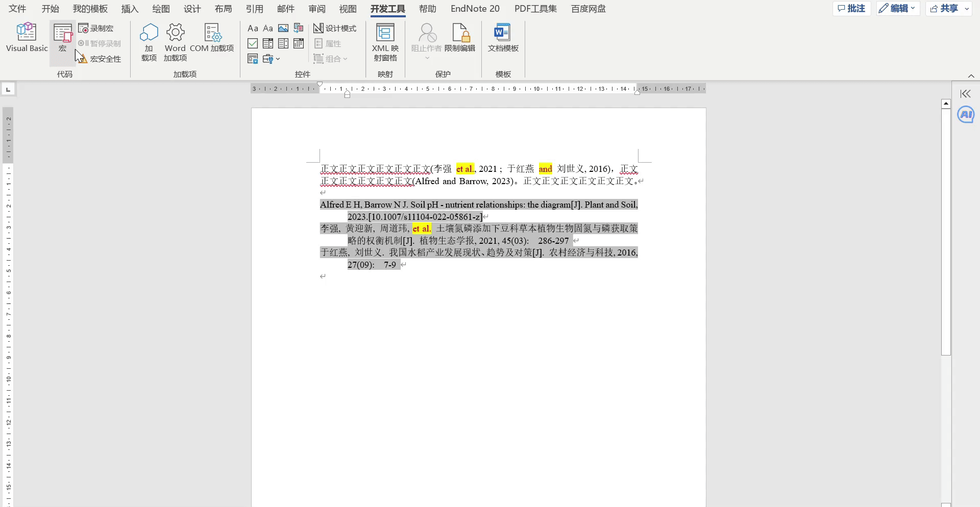This screenshot has height=507, width=980.
Task: Click the first-line indent ruler marker
Action: point(320,85)
